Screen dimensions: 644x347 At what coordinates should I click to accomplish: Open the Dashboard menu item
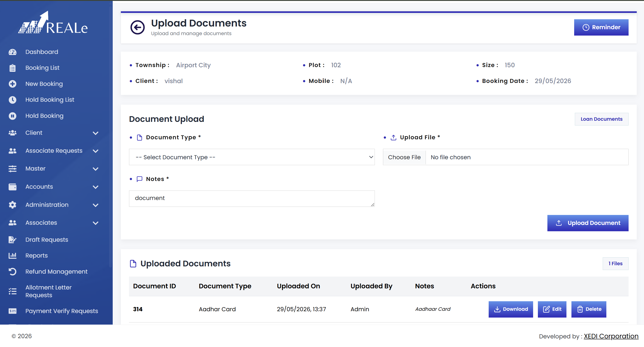(42, 52)
